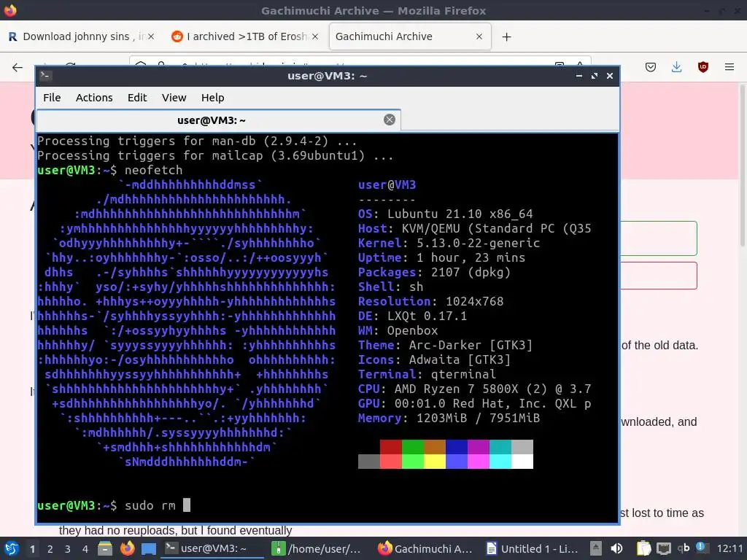747x560 pixels.
Task: Launch Firefox from the quick launch bar
Action: click(127, 548)
